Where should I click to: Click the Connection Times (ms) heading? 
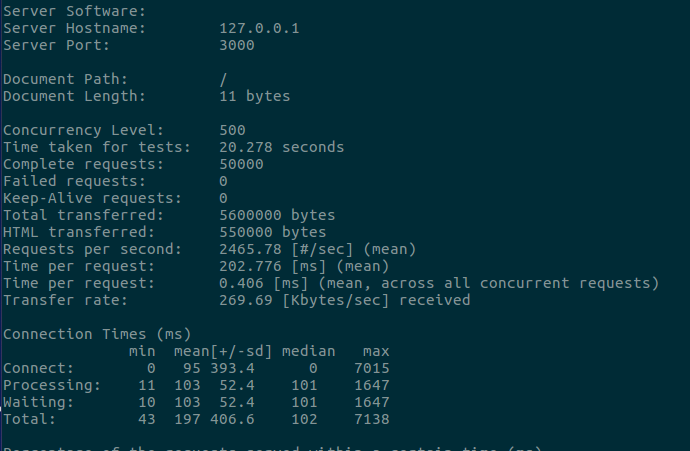coord(97,334)
